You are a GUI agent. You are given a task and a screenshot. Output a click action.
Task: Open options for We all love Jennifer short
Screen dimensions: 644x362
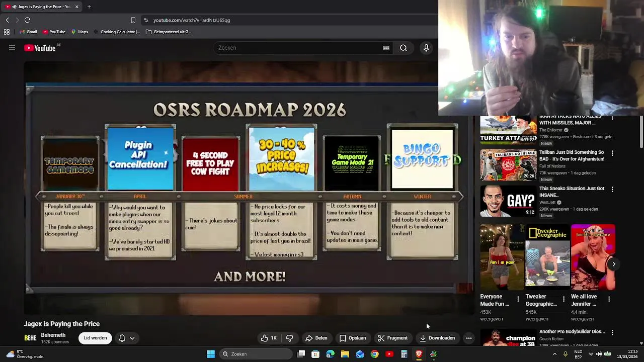(x=609, y=299)
